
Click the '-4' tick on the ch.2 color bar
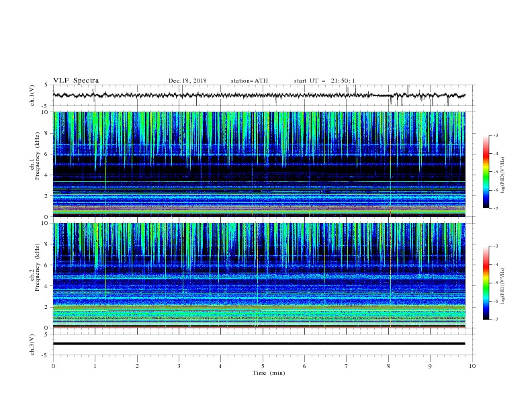click(x=495, y=265)
